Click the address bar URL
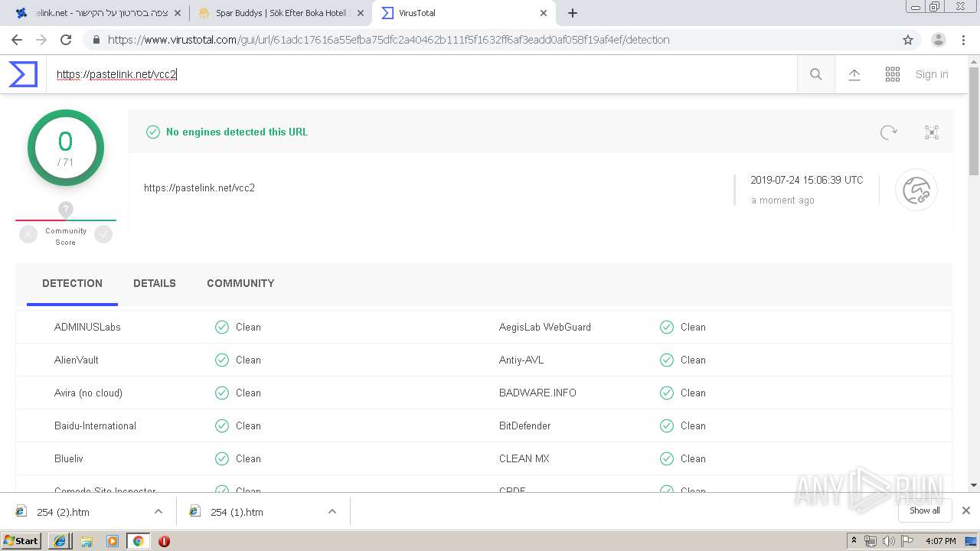This screenshot has width=980, height=551. click(388, 40)
